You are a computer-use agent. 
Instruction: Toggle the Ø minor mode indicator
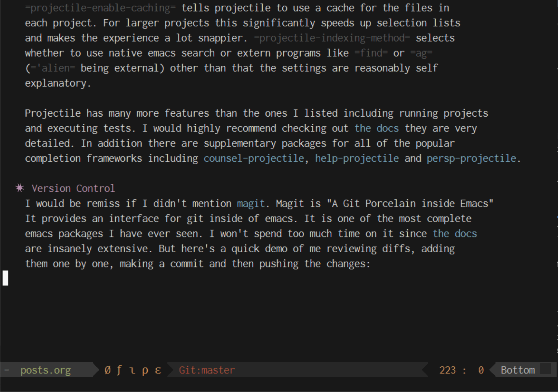pos(107,370)
